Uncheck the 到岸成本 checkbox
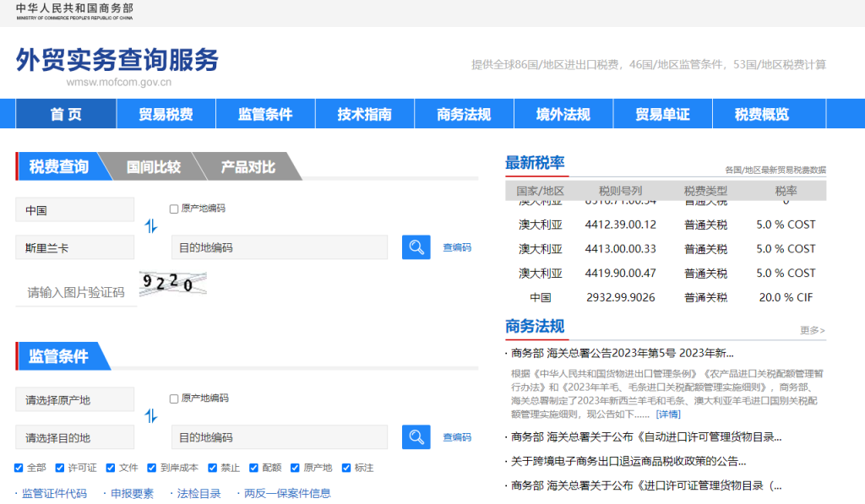Screen dimensions: 865x504 click(152, 468)
